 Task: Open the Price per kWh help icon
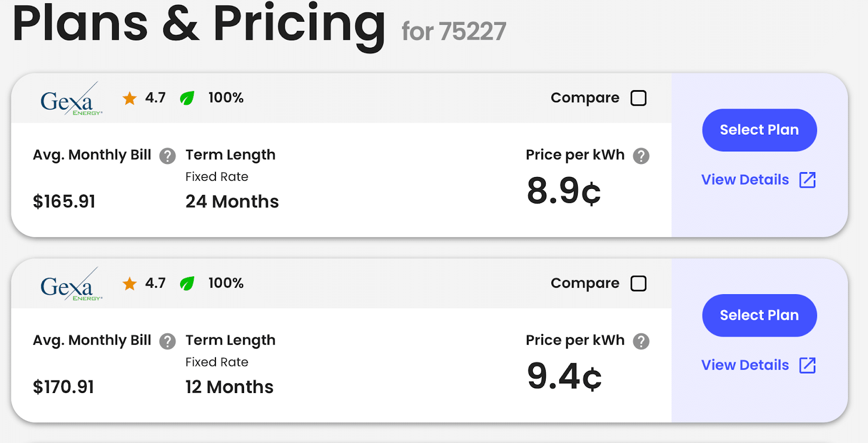click(x=642, y=156)
